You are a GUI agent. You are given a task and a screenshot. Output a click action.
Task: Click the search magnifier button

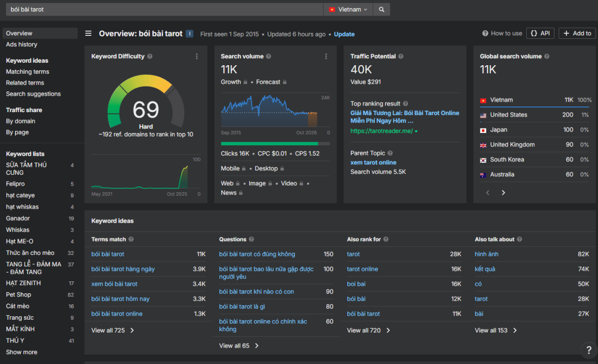[x=382, y=9]
